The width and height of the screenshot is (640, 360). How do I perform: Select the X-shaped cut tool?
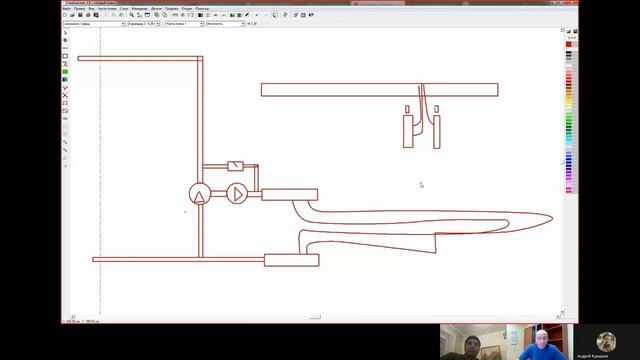(65, 96)
